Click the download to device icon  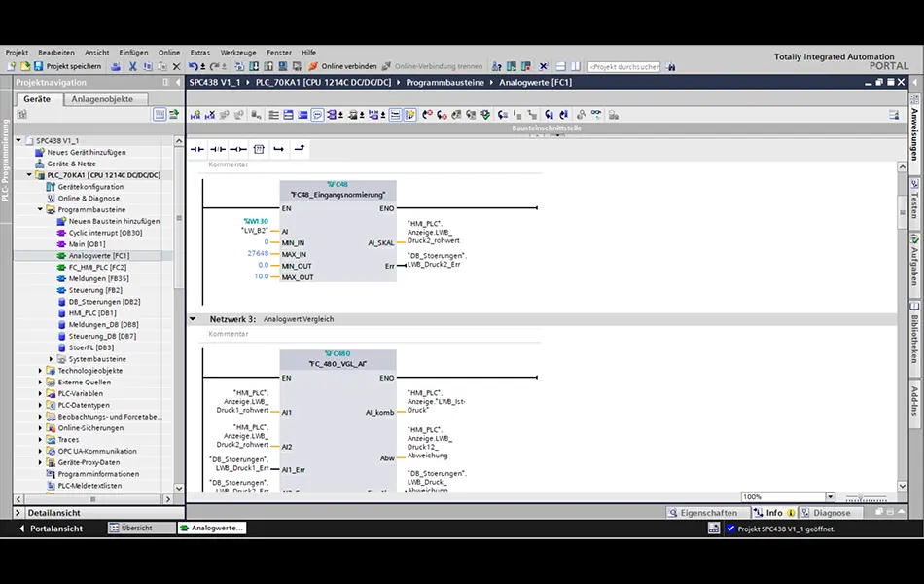[x=254, y=66]
